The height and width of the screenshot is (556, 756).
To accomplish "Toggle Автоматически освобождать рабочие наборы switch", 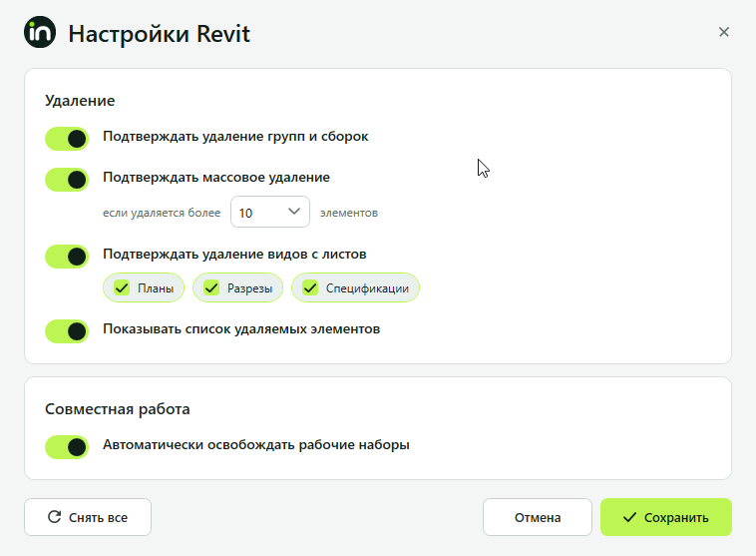I will point(67,447).
